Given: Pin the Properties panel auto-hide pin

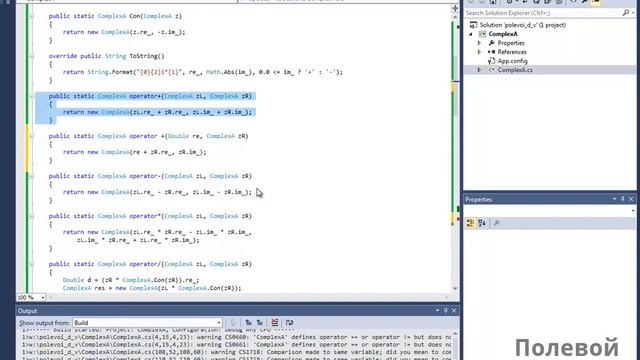Looking at the screenshot, I should (623, 199).
